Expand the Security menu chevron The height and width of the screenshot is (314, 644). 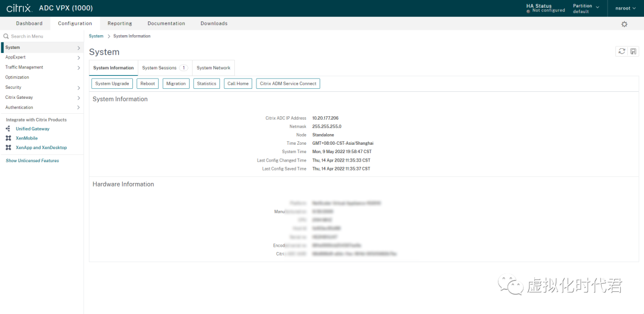pyautogui.click(x=79, y=88)
